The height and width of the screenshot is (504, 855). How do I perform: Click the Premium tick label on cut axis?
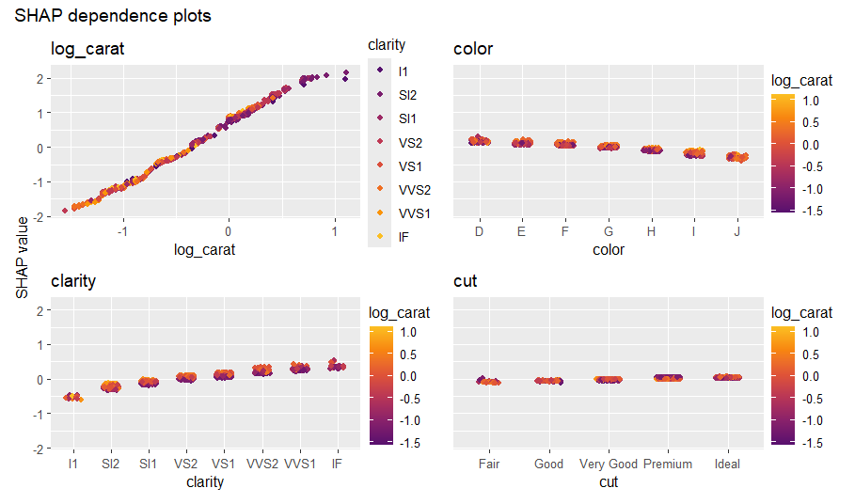667,465
